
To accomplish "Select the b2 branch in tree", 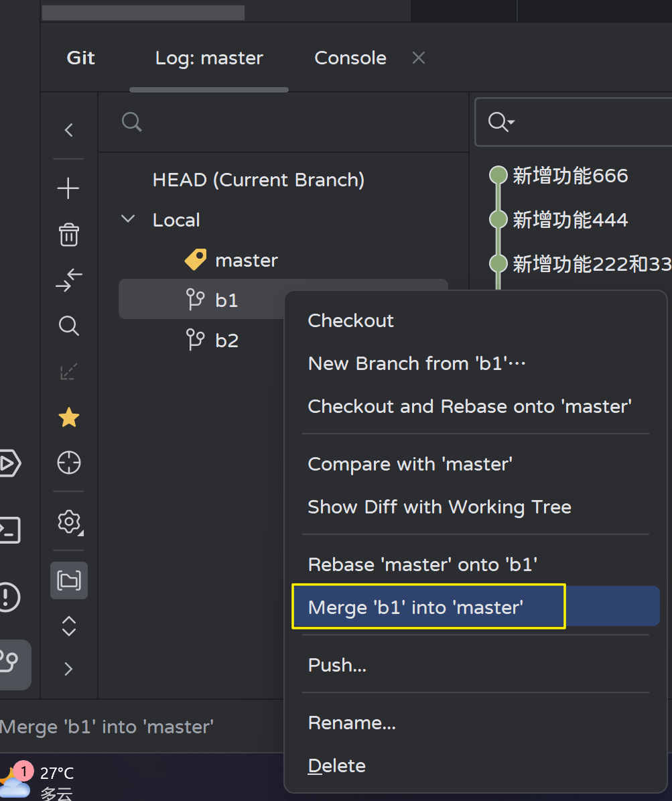I will tap(226, 341).
